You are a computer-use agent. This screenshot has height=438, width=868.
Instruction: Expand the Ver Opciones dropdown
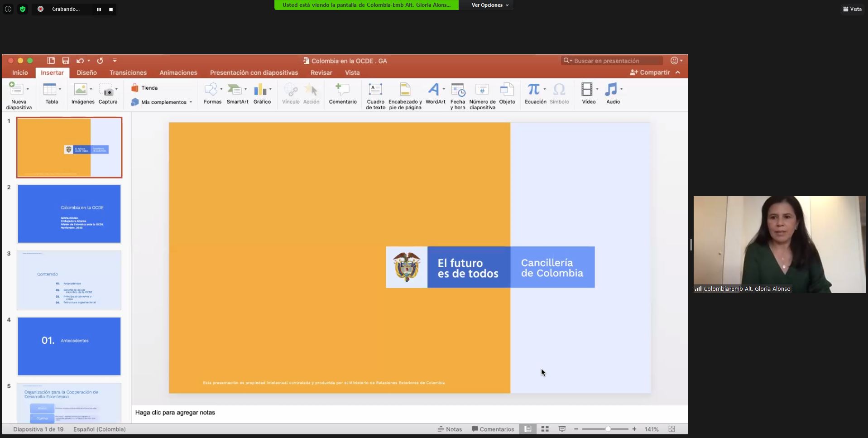pos(490,5)
